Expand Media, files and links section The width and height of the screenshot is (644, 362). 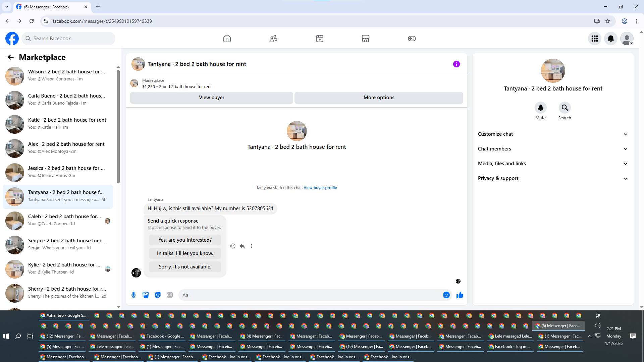click(x=552, y=164)
